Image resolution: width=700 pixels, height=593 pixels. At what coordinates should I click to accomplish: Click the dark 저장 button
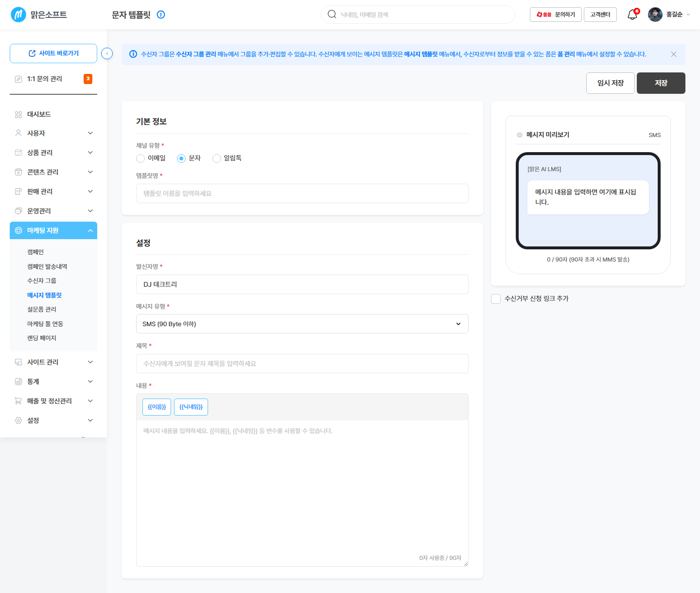(661, 83)
